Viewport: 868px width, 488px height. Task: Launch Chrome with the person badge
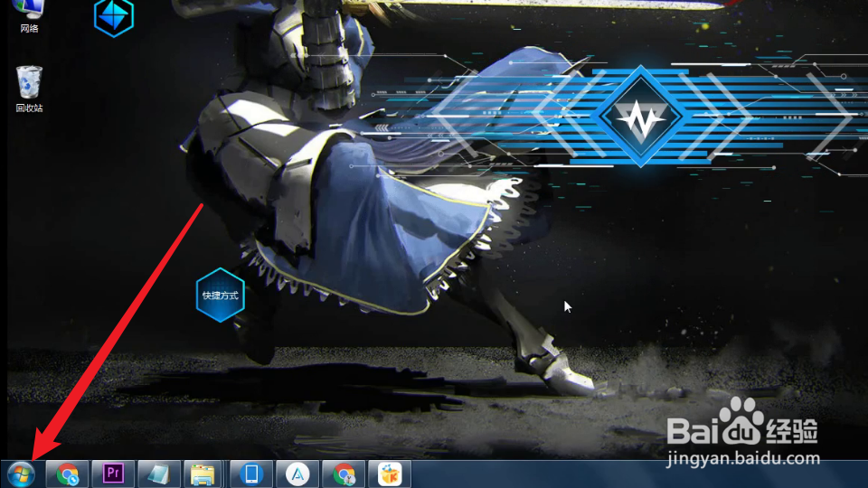coord(344,474)
